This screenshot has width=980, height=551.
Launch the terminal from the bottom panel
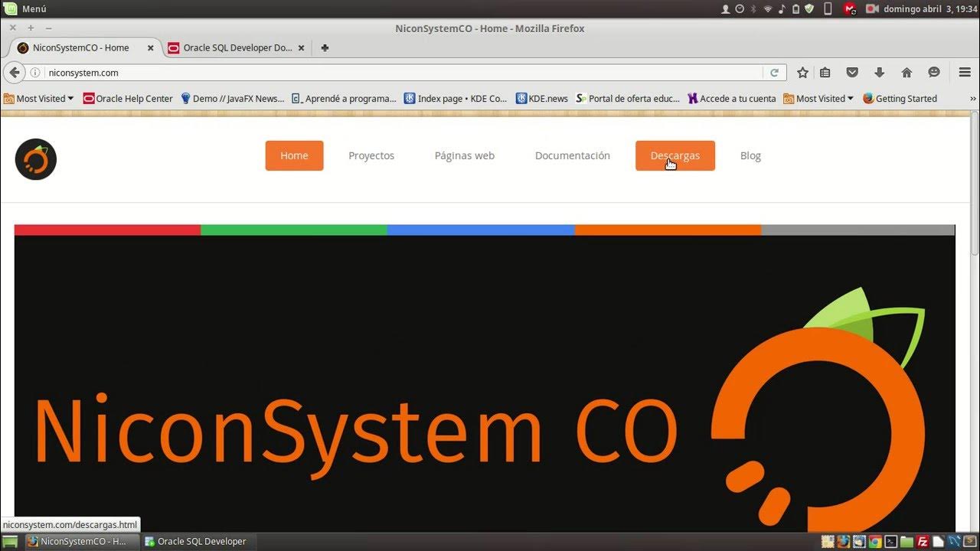pos(891,542)
